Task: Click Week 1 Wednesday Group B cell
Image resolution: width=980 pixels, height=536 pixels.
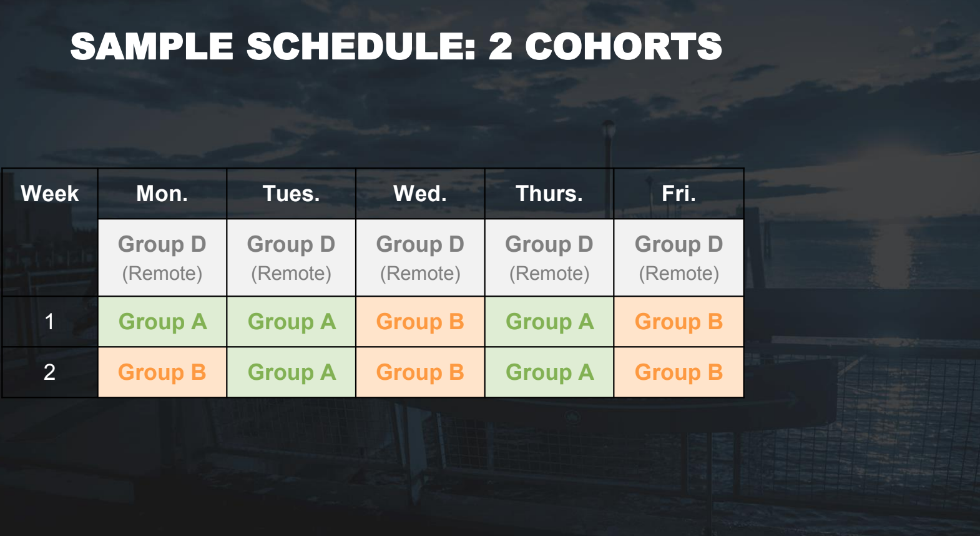Action: [420, 322]
